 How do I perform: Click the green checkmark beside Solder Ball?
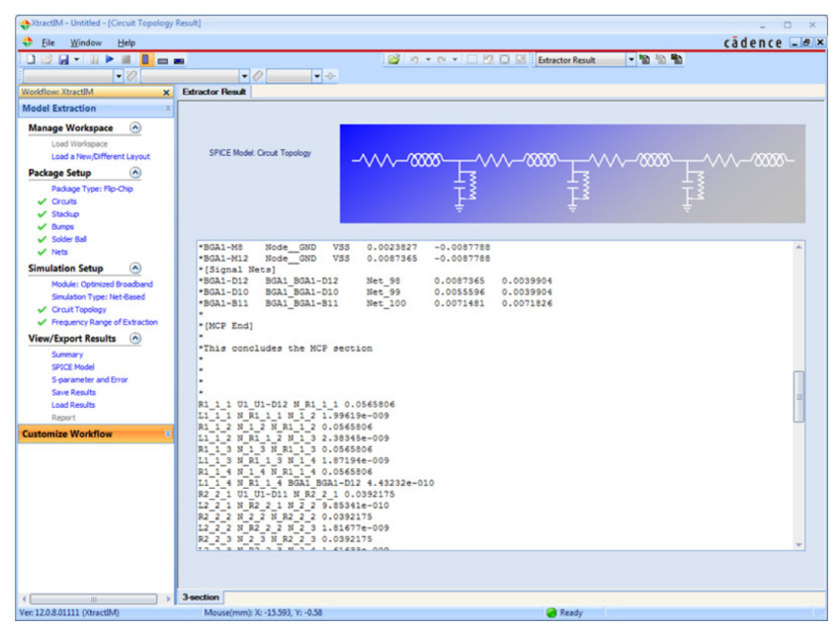point(42,240)
